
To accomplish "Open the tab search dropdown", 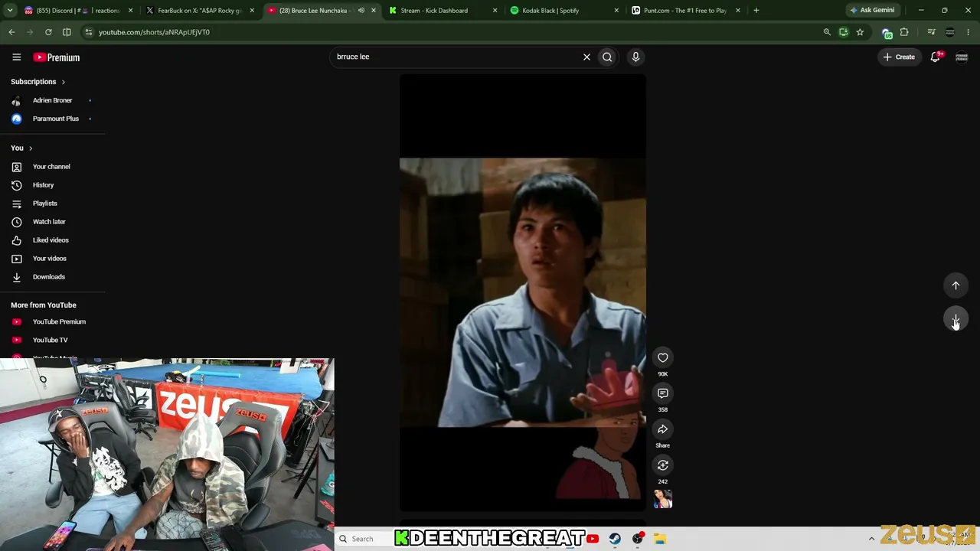I will coord(10,11).
